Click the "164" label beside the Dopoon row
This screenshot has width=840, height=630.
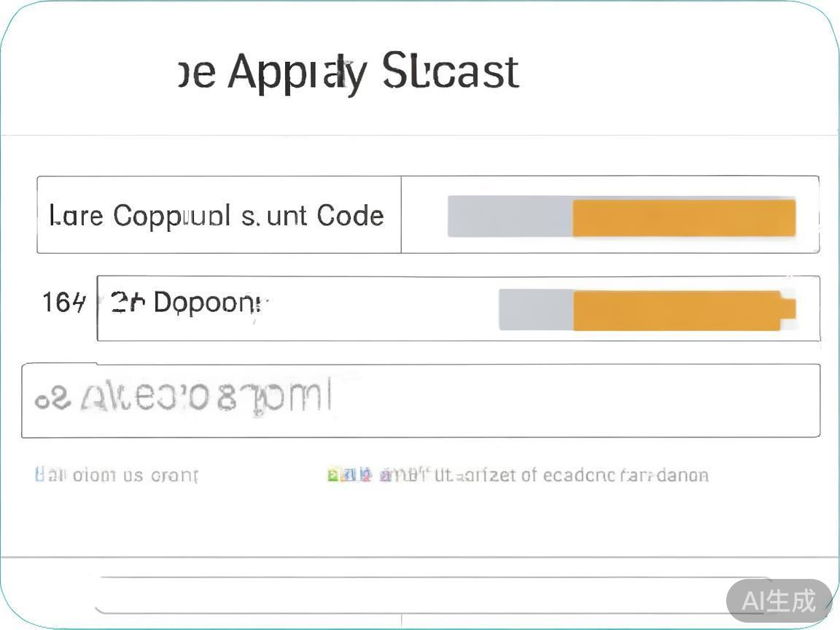click(x=63, y=303)
